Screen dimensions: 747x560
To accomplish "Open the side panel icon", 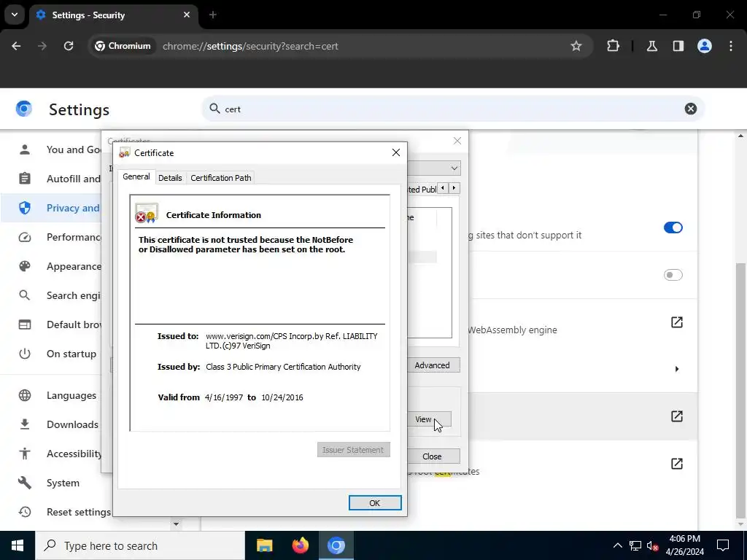I will click(678, 46).
